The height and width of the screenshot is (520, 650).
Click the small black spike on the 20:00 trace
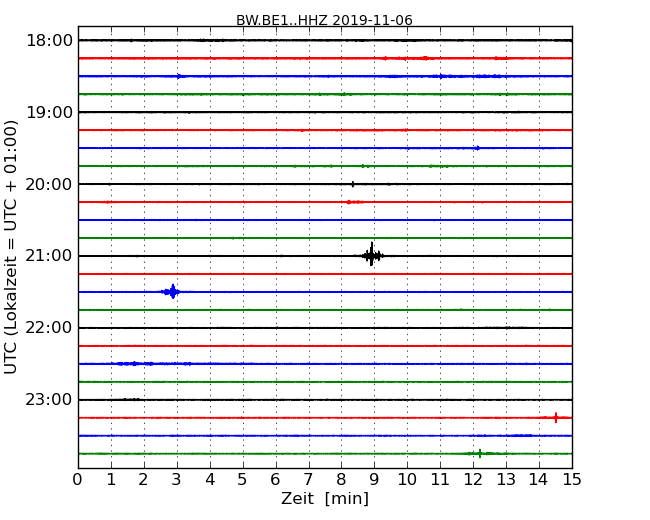coord(353,184)
